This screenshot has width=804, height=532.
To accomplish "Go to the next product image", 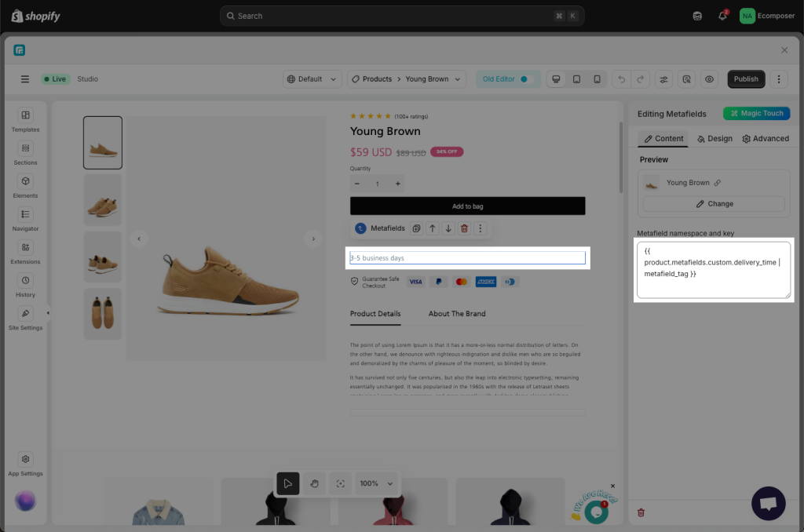I will pyautogui.click(x=313, y=239).
